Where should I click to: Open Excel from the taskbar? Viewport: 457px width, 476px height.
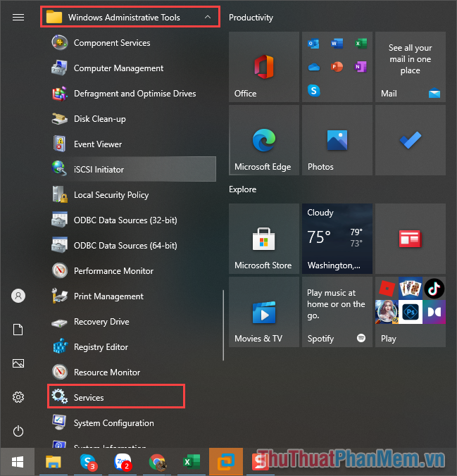(192, 462)
